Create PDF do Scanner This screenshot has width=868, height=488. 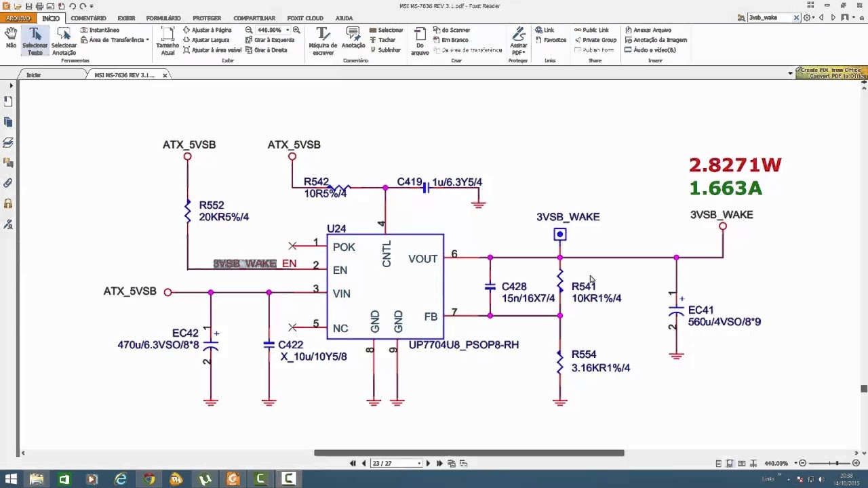pos(451,30)
